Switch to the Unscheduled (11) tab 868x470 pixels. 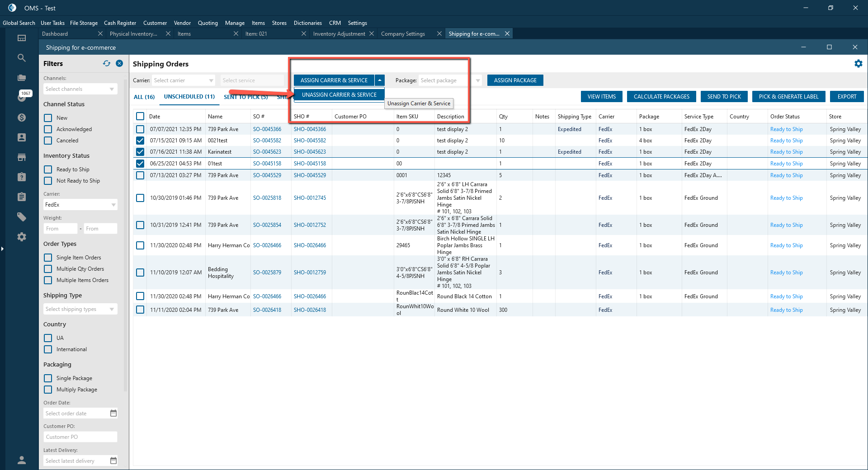(x=189, y=97)
